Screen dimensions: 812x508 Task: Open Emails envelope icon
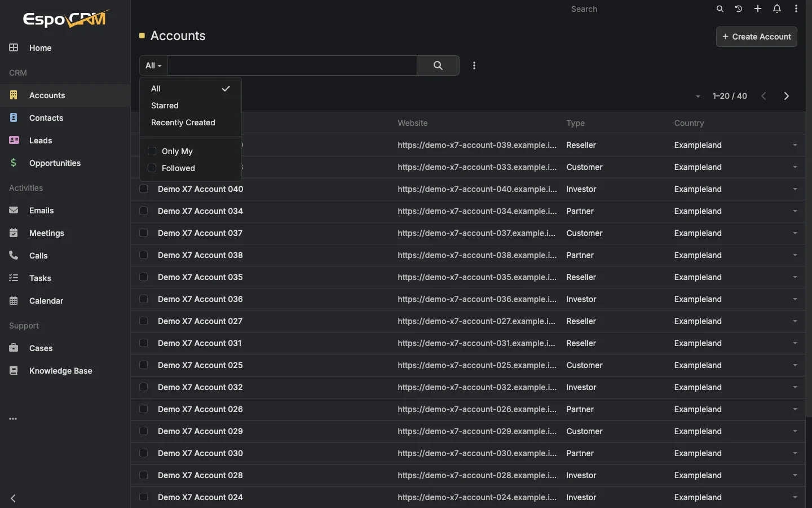14,211
